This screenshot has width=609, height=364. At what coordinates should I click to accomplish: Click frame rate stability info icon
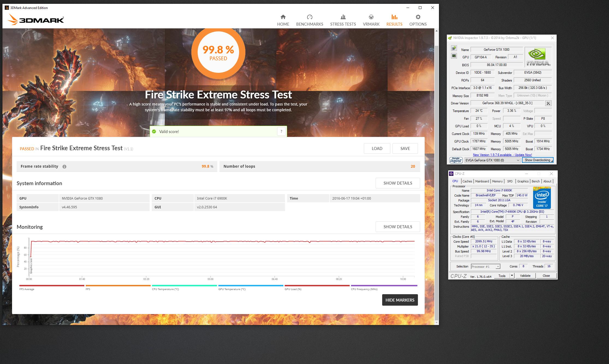click(x=64, y=167)
